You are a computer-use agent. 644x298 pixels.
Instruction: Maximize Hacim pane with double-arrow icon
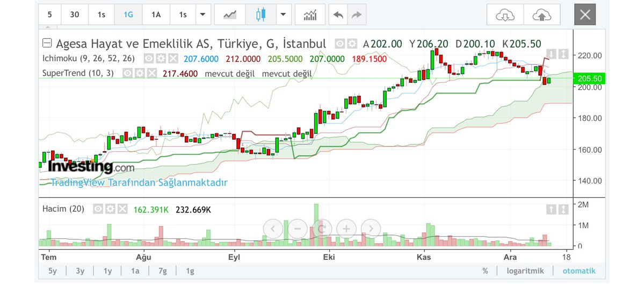pyautogui.click(x=563, y=209)
